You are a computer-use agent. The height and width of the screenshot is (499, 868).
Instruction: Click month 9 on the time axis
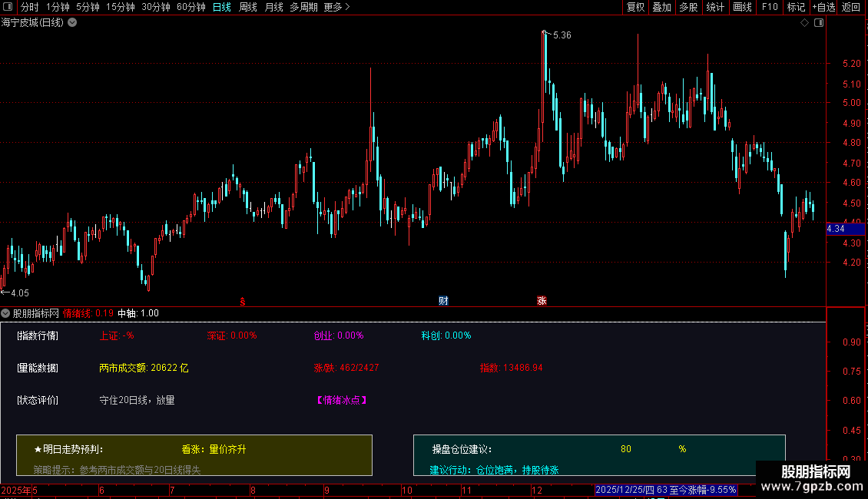[x=326, y=490]
